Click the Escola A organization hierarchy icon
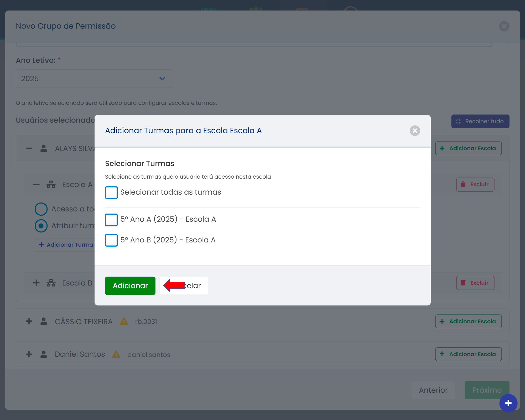This screenshot has height=420, width=525. [x=51, y=184]
